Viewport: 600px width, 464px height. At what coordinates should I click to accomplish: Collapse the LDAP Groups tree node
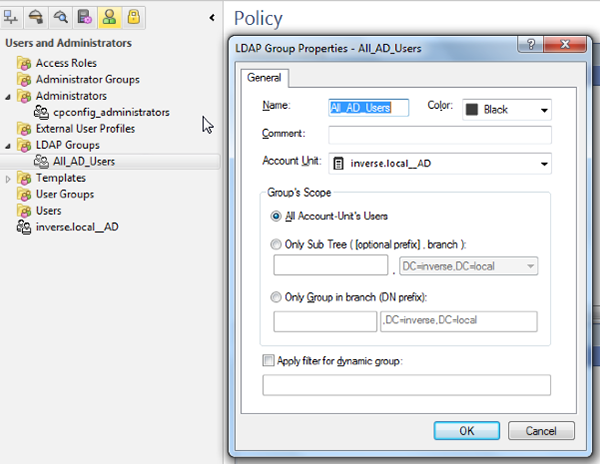9,145
